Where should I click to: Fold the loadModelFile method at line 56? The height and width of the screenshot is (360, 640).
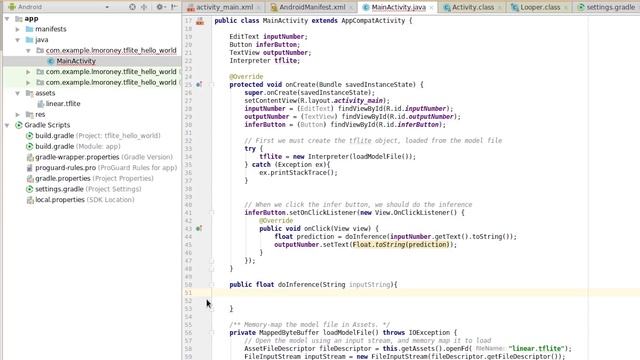click(212, 333)
